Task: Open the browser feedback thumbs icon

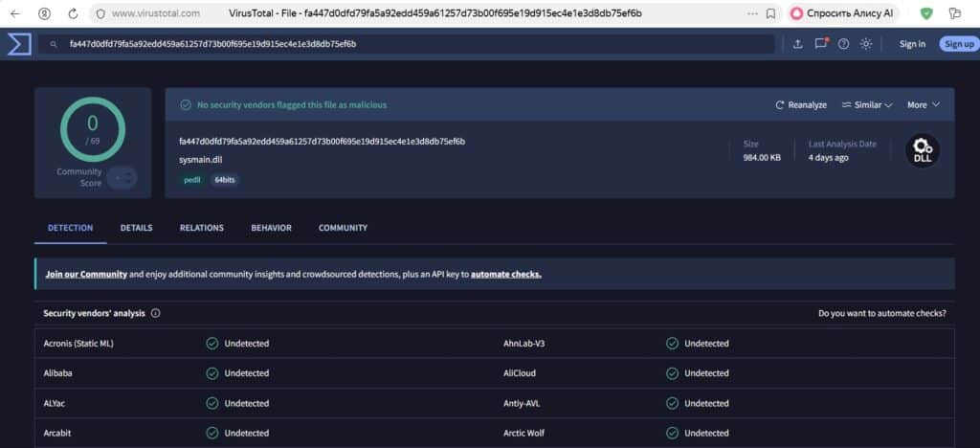Action: (954, 13)
